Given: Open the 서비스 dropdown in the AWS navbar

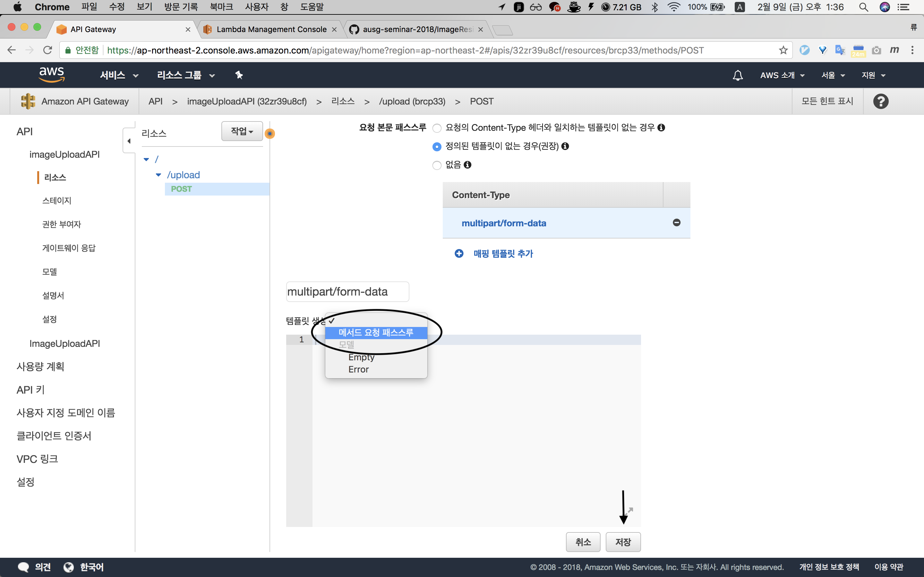Looking at the screenshot, I should click(119, 75).
